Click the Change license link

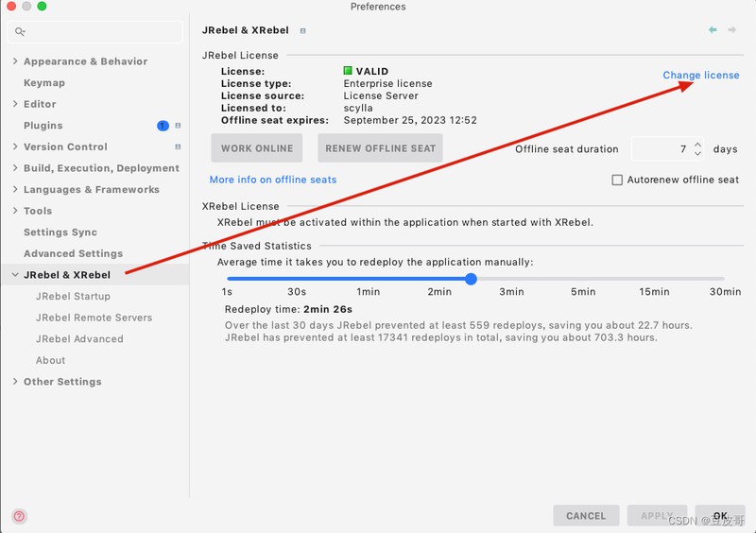click(700, 76)
